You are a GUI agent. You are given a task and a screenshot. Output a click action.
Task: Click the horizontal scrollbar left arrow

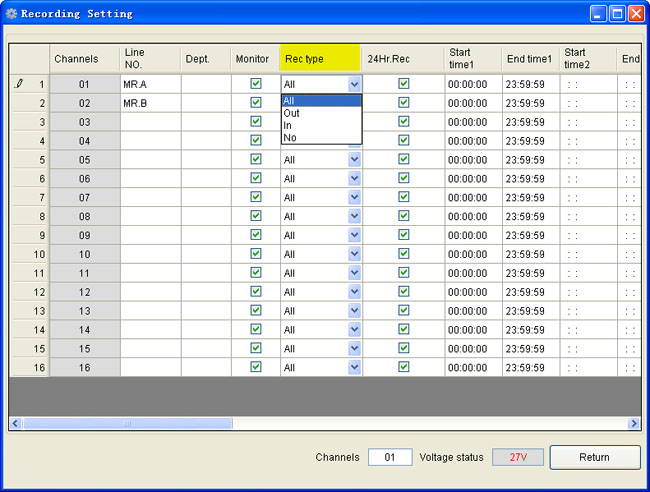[16, 423]
